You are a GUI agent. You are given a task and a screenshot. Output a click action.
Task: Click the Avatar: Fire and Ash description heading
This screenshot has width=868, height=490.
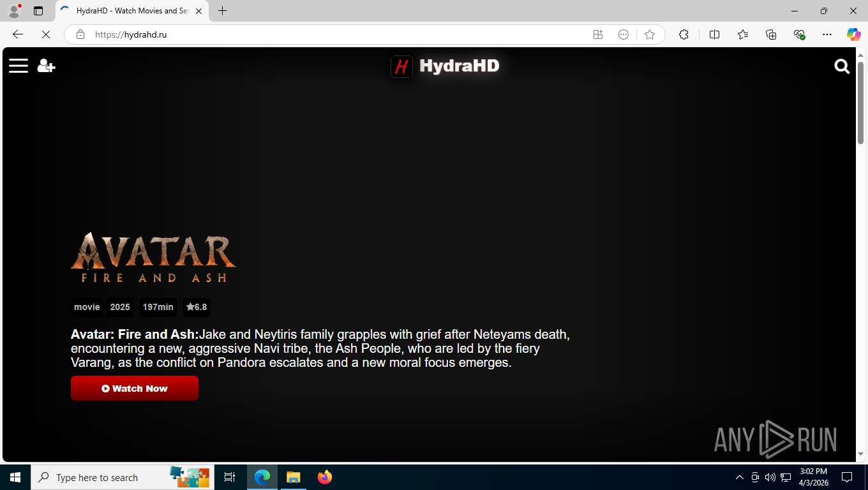tap(135, 334)
